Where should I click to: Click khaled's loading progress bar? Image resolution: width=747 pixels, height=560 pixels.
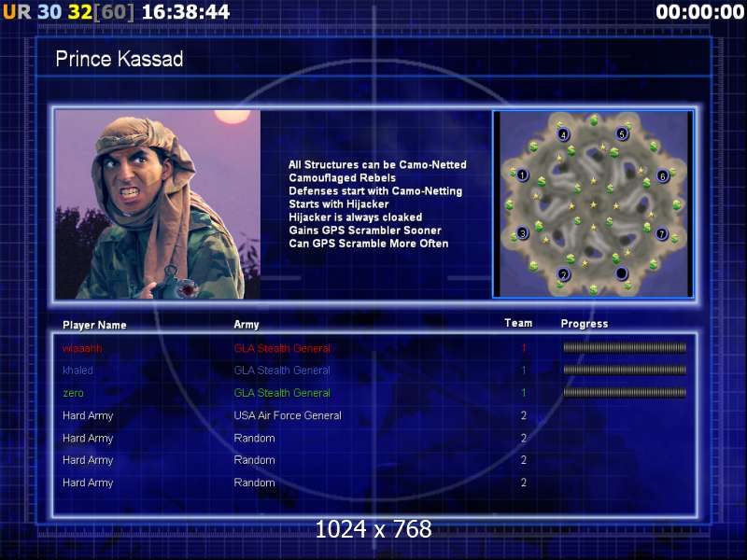(625, 370)
